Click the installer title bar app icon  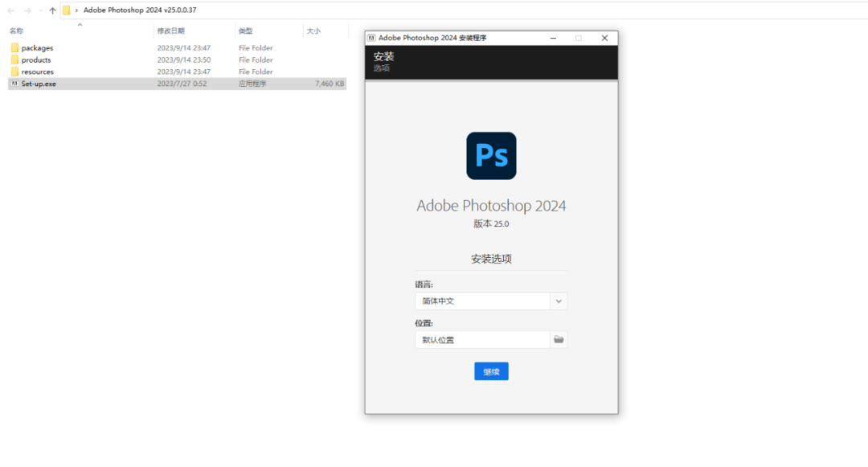tap(371, 38)
